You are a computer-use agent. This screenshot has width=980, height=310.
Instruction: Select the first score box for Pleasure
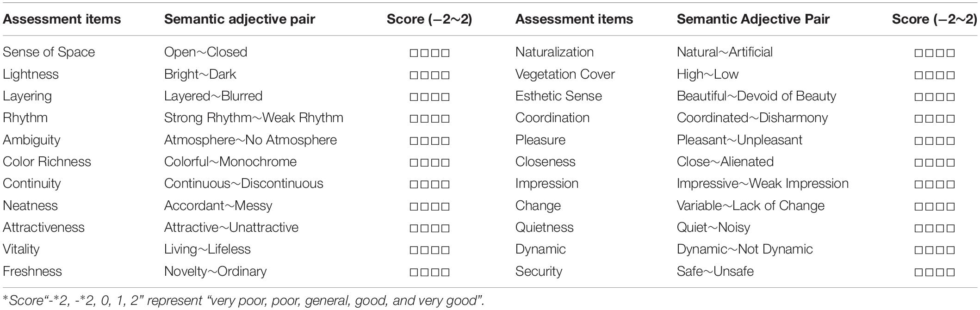click(x=919, y=141)
